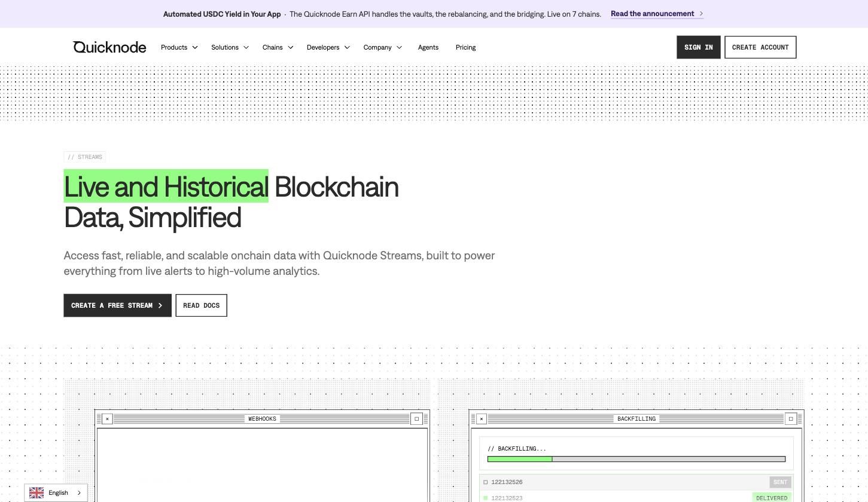
Task: Open the Products menu
Action: pos(174,47)
